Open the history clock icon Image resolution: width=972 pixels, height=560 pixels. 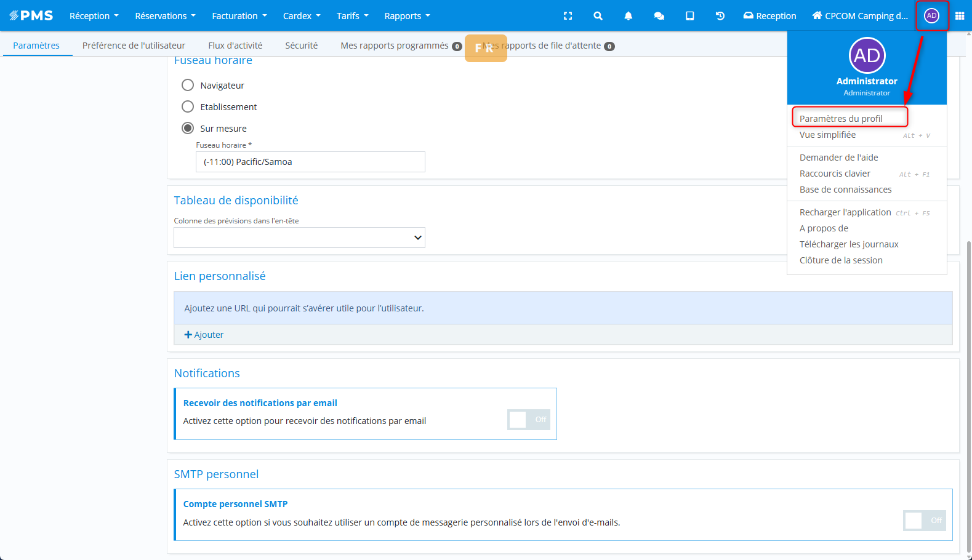720,16
